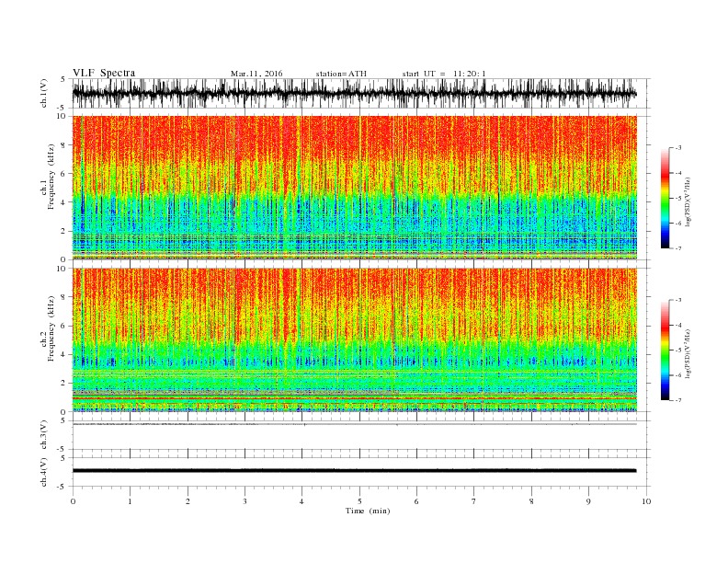Click "-3" on the ch.1 color bar
Image resolution: width=728 pixels, height=563 pixels.
678,148
